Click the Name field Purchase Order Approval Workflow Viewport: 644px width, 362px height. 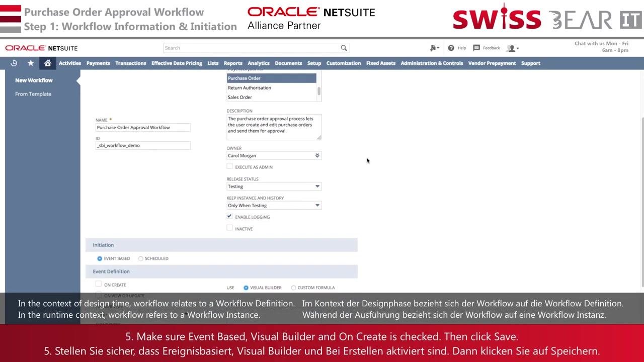tap(143, 128)
